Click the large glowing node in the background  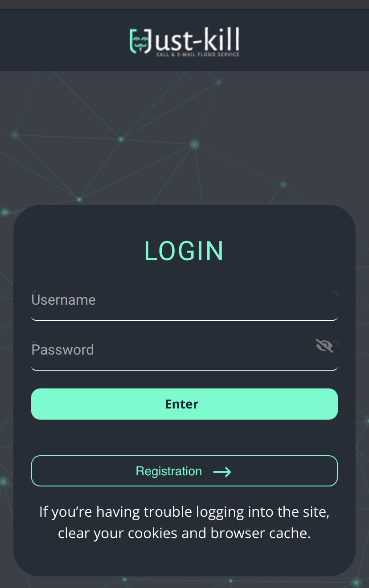click(194, 144)
